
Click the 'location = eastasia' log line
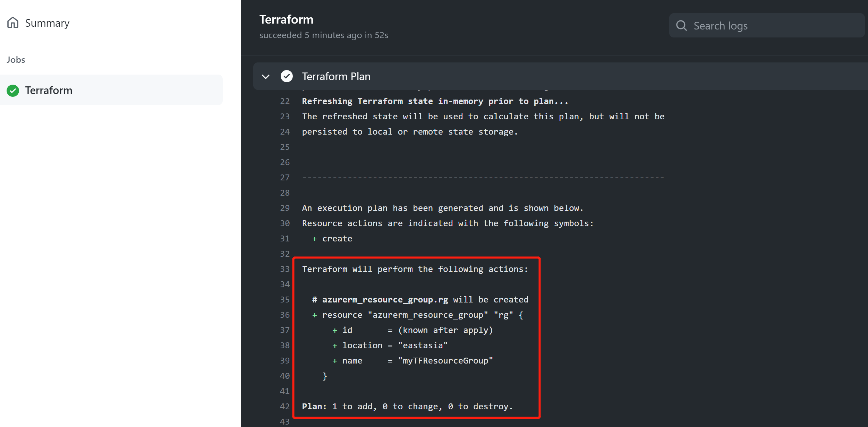click(x=390, y=345)
